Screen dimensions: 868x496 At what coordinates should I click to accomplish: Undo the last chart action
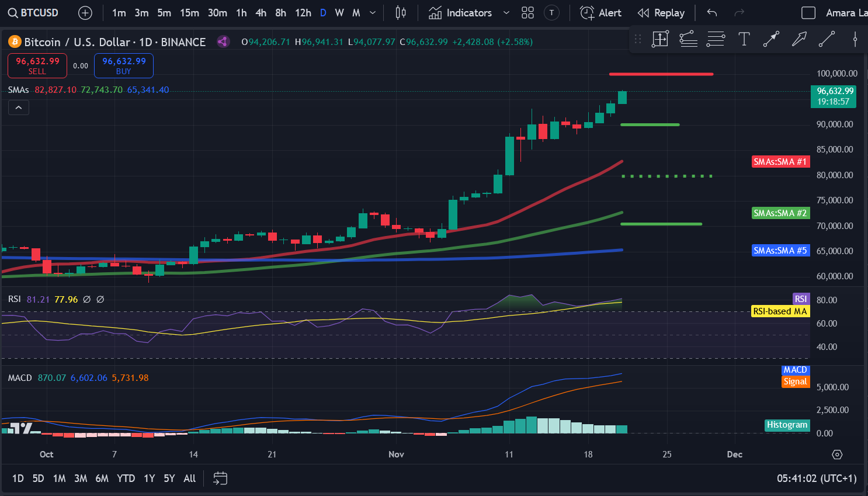point(711,13)
